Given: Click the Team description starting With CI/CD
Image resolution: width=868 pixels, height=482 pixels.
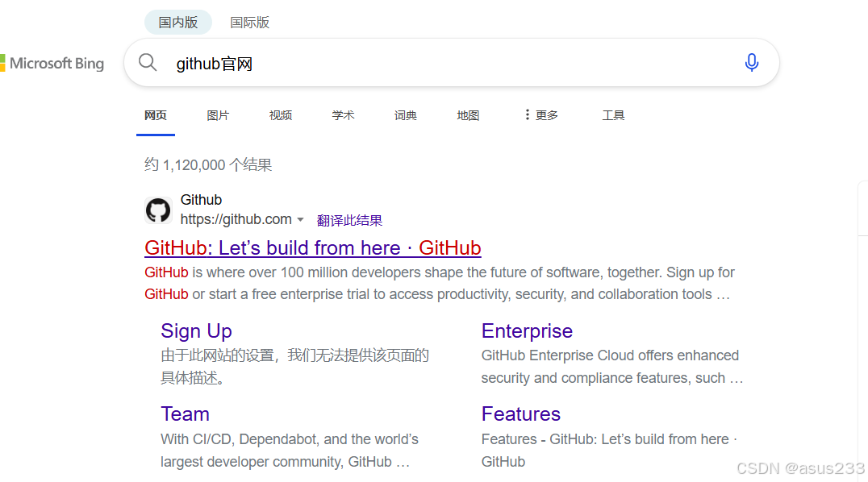Looking at the screenshot, I should pos(290,451).
